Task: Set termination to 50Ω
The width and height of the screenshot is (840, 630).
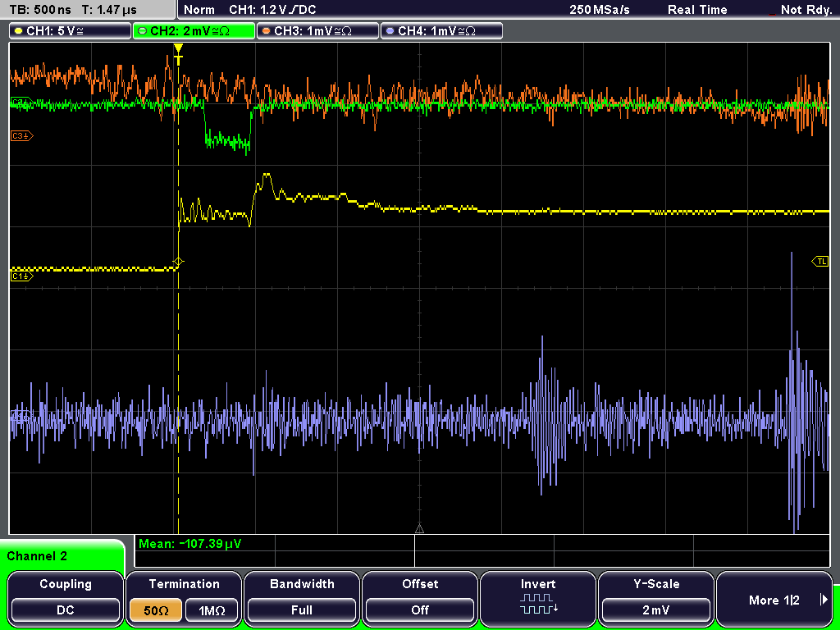Action: pyautogui.click(x=156, y=610)
